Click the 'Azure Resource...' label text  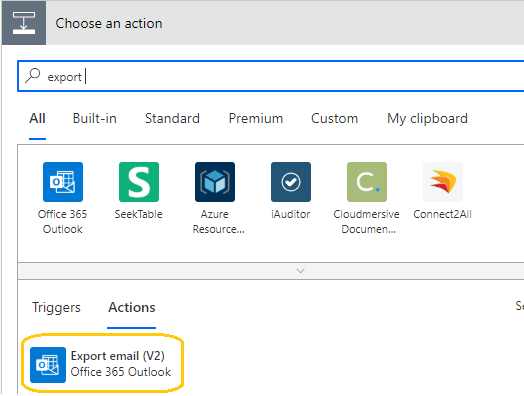coord(218,222)
